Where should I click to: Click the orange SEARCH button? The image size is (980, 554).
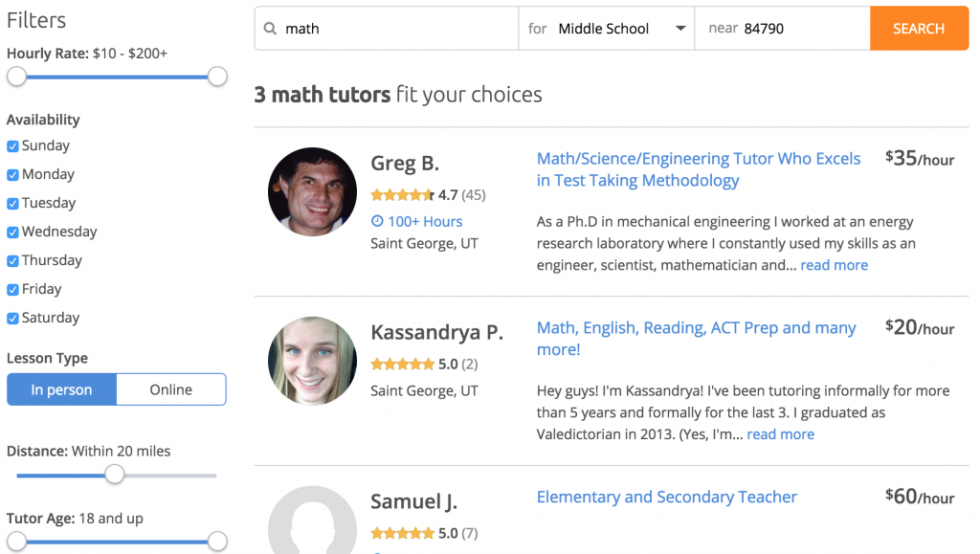(918, 28)
